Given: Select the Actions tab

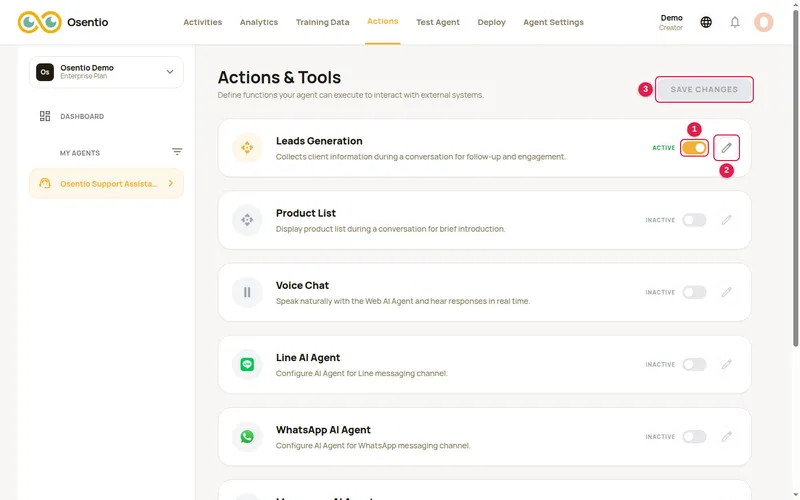Looking at the screenshot, I should coord(383,21).
